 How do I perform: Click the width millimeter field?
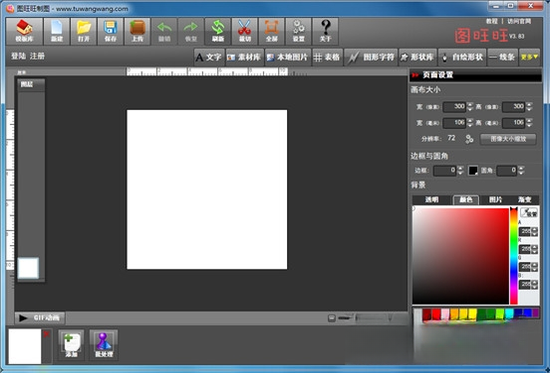(454, 122)
